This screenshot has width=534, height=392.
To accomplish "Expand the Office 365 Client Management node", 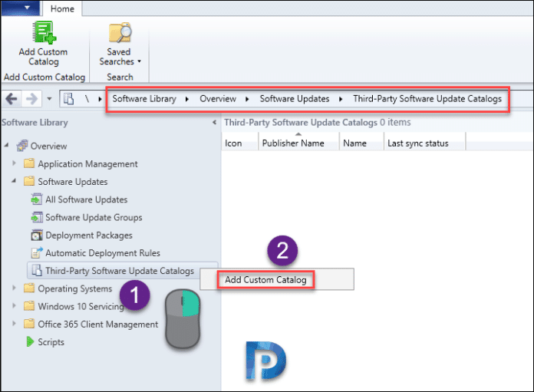I will coord(14,323).
